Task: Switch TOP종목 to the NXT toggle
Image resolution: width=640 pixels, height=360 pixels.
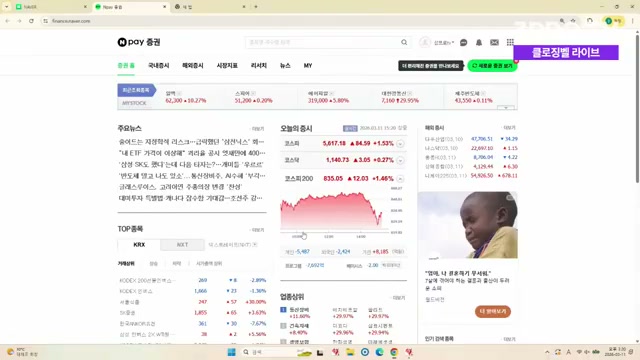Action: click(182, 244)
